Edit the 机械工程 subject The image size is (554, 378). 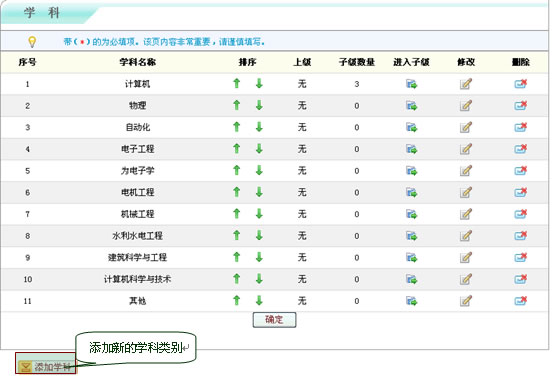466,214
